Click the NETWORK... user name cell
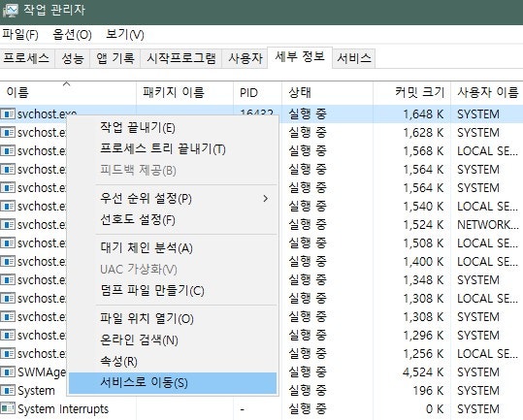The width and height of the screenshot is (523, 420). [x=488, y=225]
